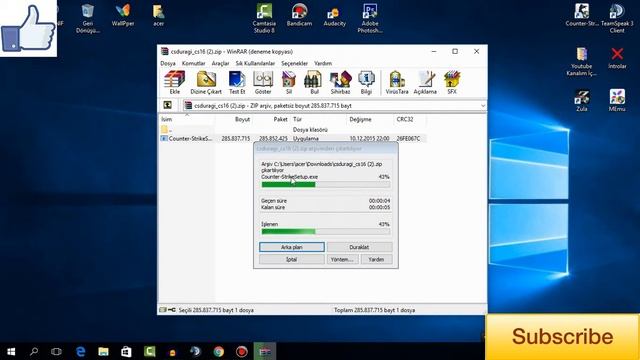Click the WinRAR taskbar icon

tap(264, 351)
